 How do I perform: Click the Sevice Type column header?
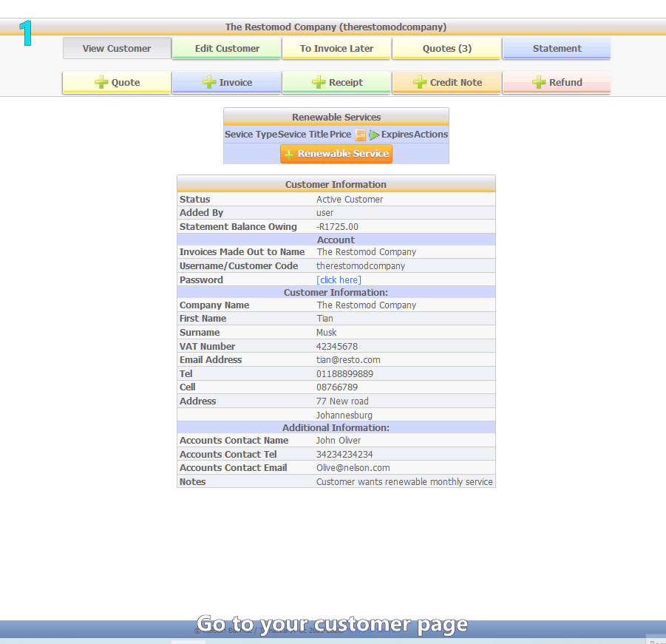251,135
